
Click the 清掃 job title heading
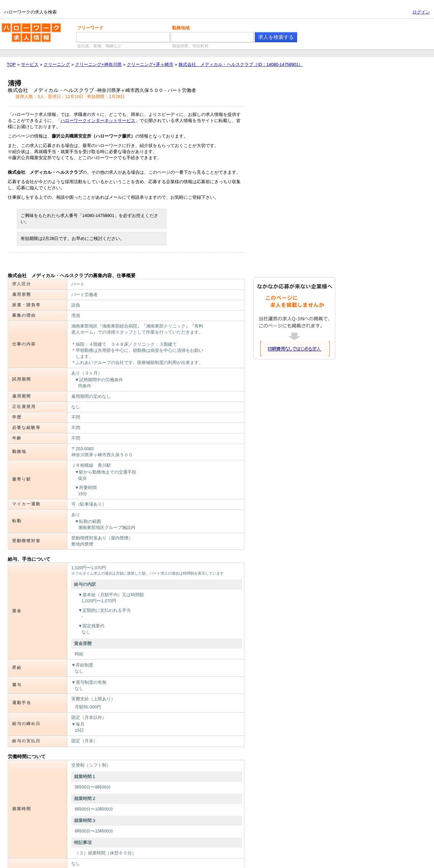pyautogui.click(x=15, y=83)
